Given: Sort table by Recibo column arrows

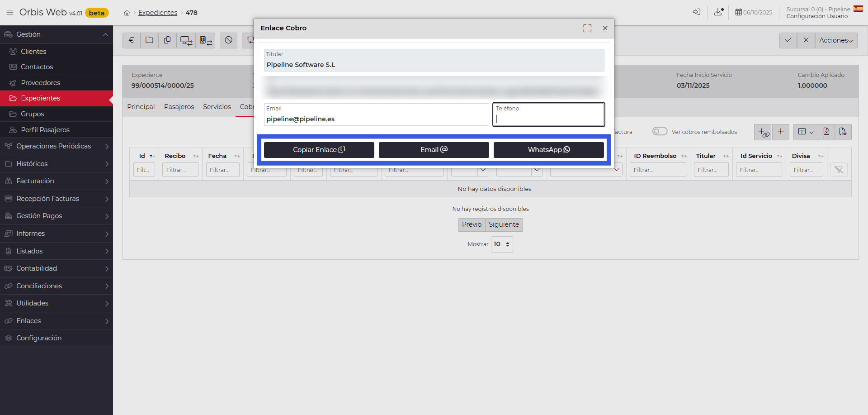Looking at the screenshot, I should pos(196,156).
